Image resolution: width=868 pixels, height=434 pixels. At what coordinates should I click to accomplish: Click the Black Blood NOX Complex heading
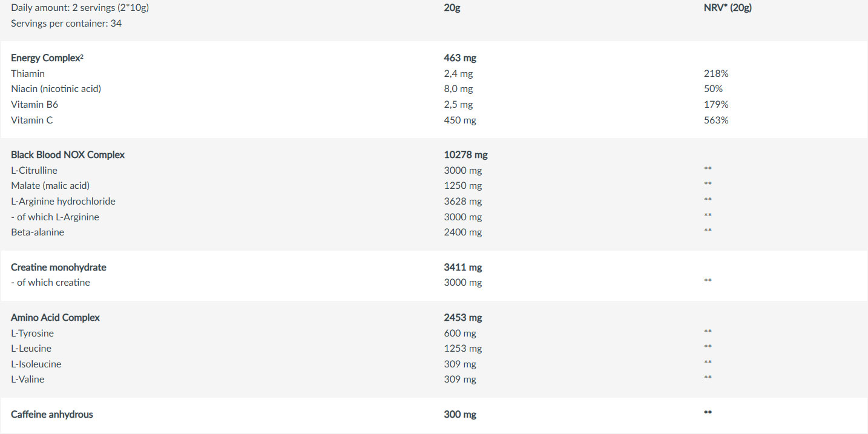click(x=68, y=155)
